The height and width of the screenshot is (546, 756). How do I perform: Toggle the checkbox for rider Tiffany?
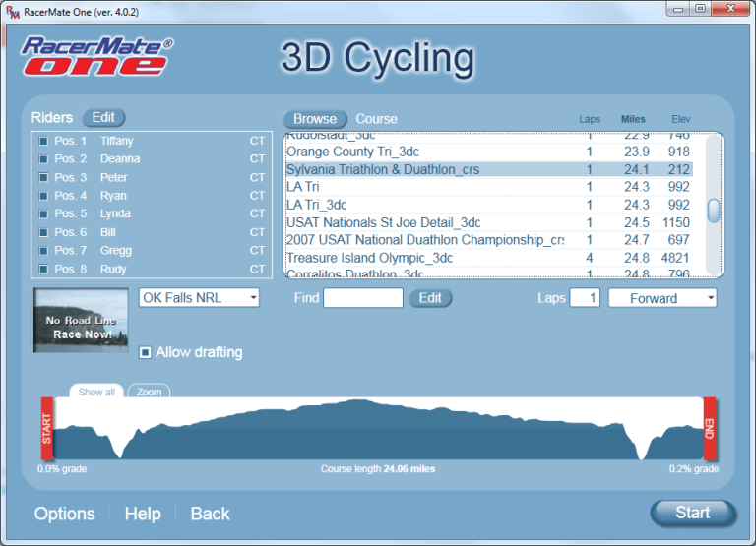43,142
